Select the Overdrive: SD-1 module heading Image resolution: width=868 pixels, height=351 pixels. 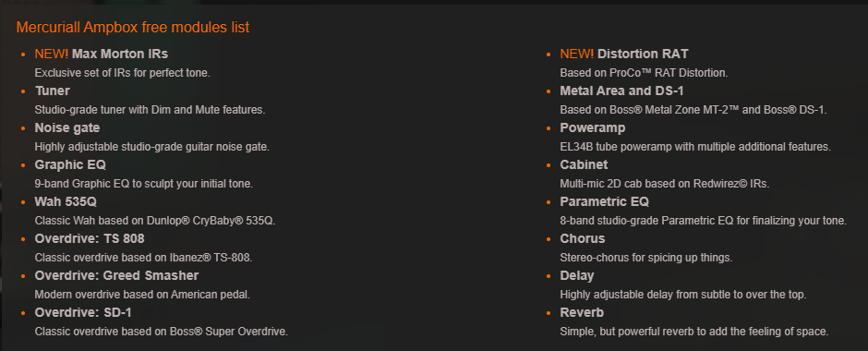[83, 313]
